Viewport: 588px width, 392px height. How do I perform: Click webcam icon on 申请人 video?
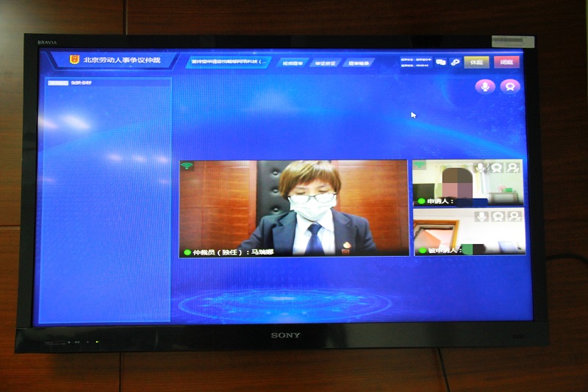point(498,168)
